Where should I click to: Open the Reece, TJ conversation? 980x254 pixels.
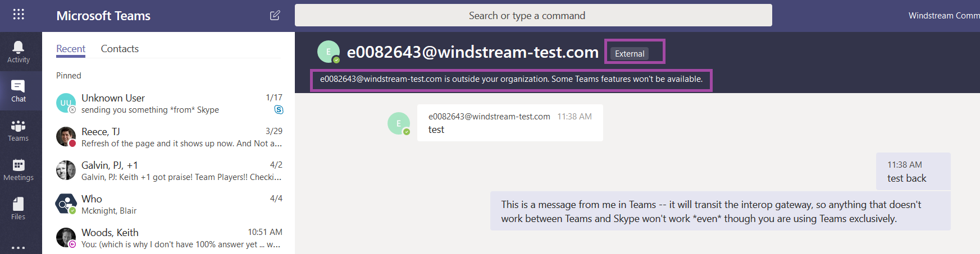click(168, 137)
